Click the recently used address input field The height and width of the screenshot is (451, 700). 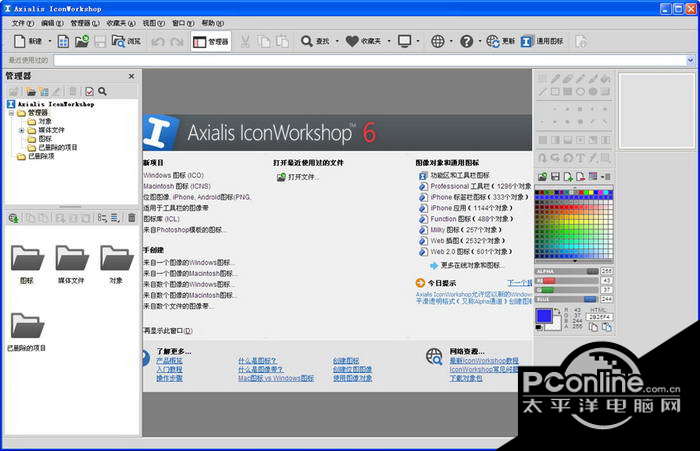point(370,60)
